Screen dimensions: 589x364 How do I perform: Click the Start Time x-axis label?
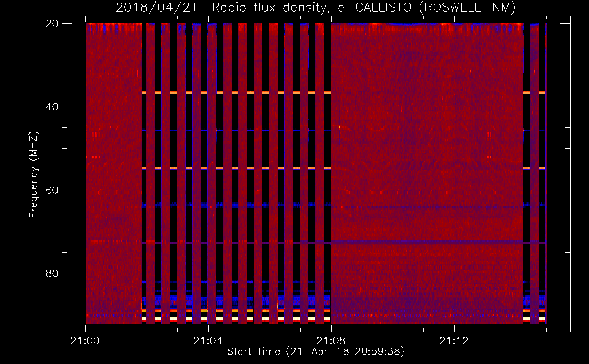(x=316, y=352)
